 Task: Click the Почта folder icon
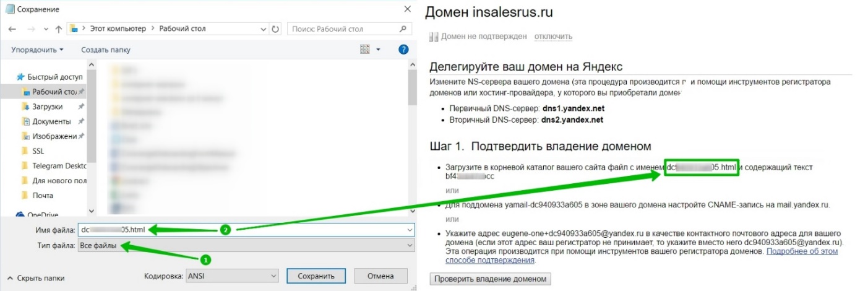[x=25, y=196]
